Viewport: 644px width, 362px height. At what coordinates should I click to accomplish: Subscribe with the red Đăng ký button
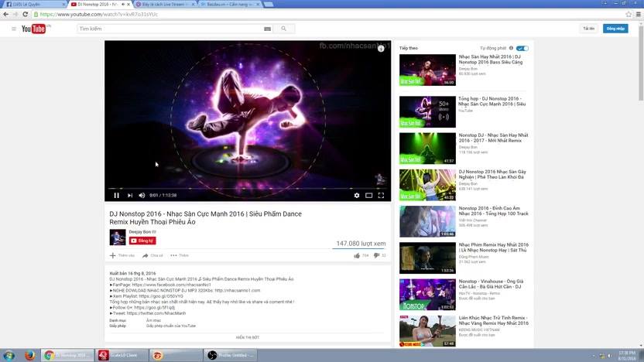coord(142,241)
